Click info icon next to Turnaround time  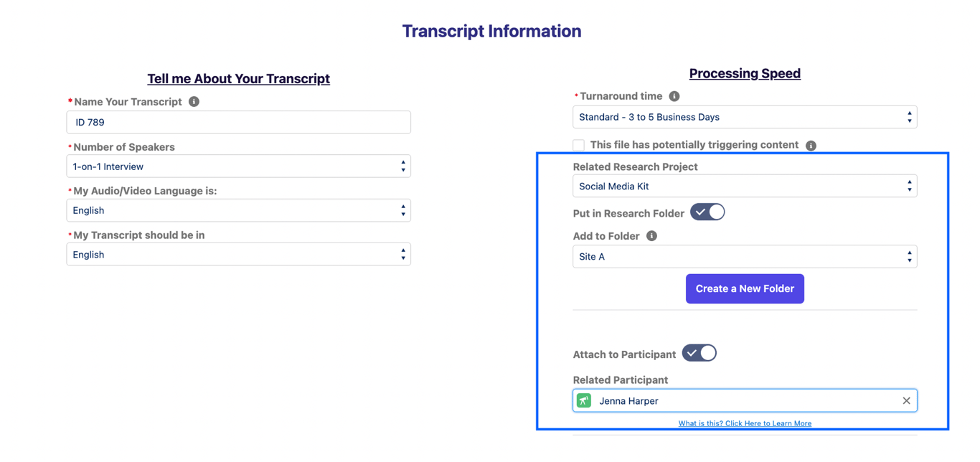click(x=674, y=96)
